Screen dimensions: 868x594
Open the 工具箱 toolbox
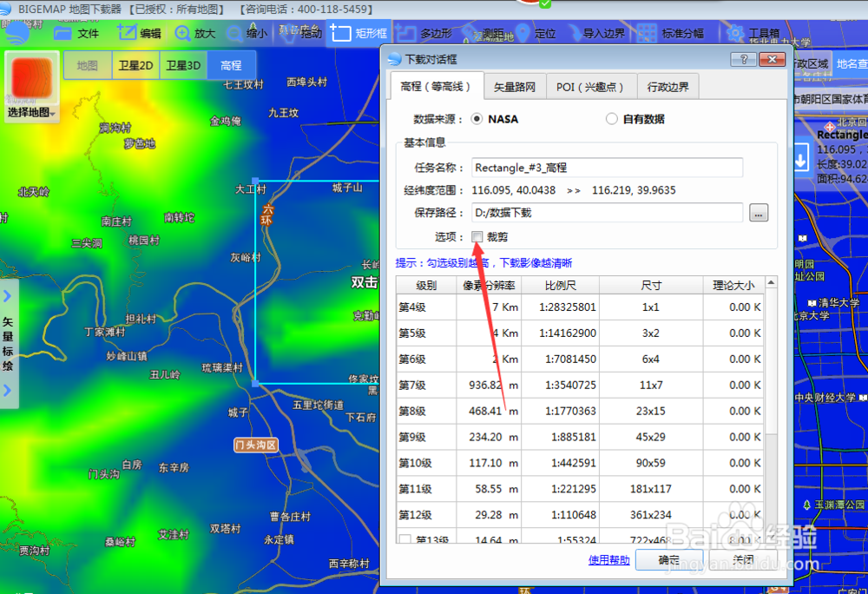(753, 34)
